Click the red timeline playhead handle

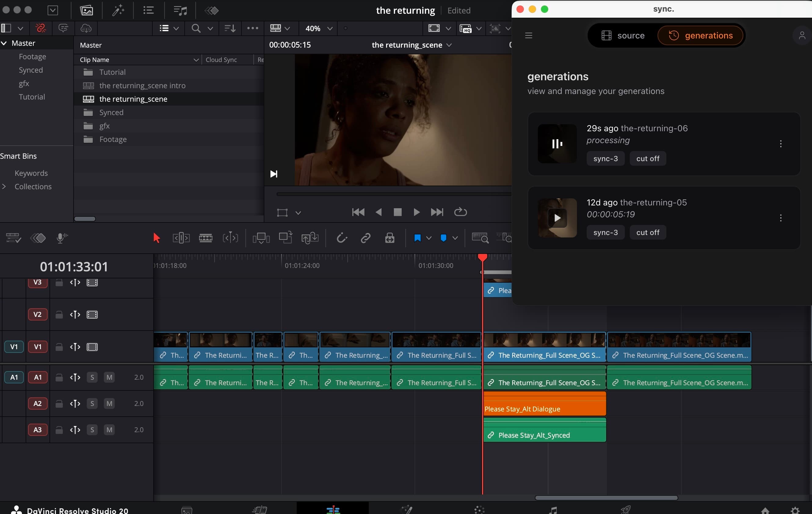click(x=483, y=258)
